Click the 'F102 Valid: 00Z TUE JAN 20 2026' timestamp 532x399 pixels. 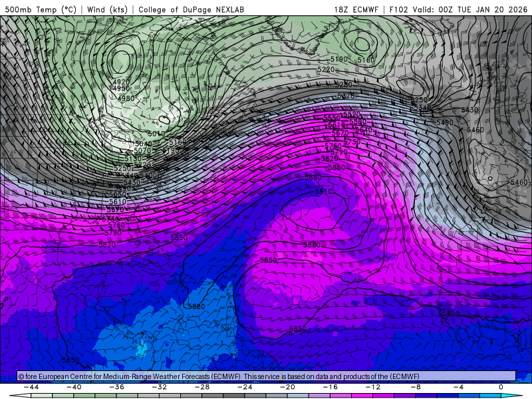[x=458, y=9]
